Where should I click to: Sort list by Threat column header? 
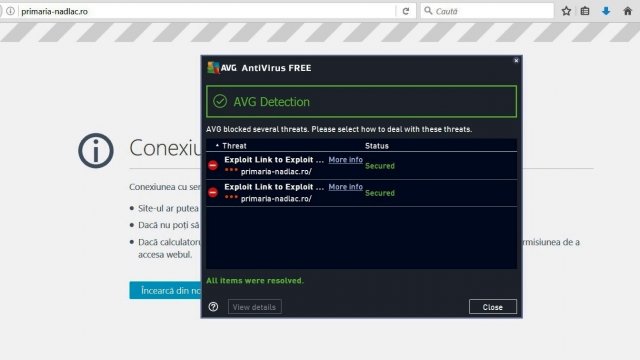tap(234, 146)
